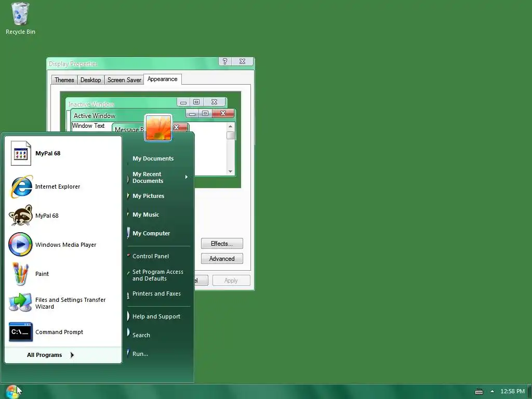
Task: Open the pinned MyPal 68 document shortcut
Action: [63, 153]
